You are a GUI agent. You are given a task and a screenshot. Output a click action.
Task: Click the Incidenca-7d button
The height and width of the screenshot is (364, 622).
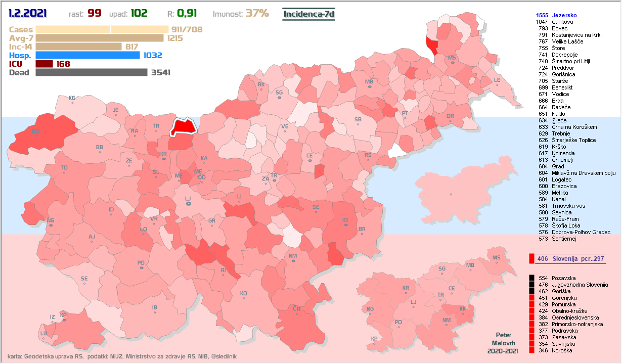(308, 14)
